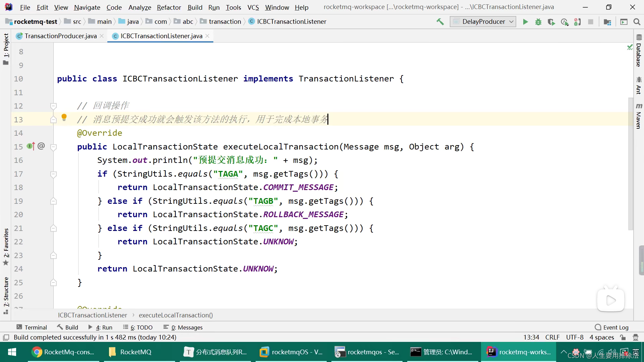Toggle tool window bars icon in status bar corner
The image size is (644, 362).
pos(6,338)
